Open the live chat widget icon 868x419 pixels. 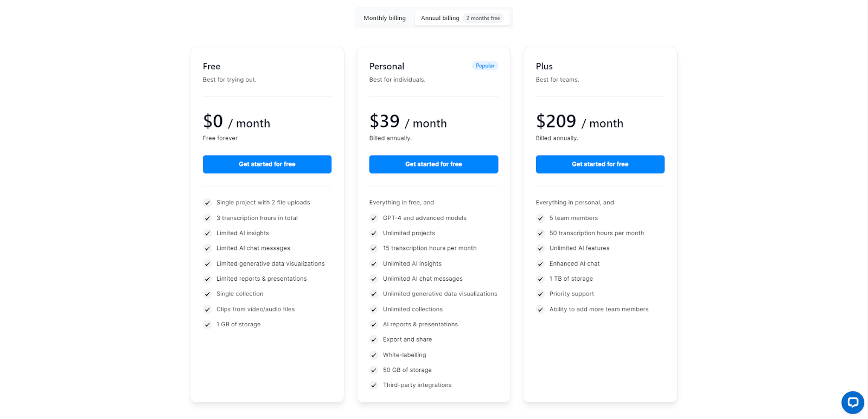tap(852, 402)
